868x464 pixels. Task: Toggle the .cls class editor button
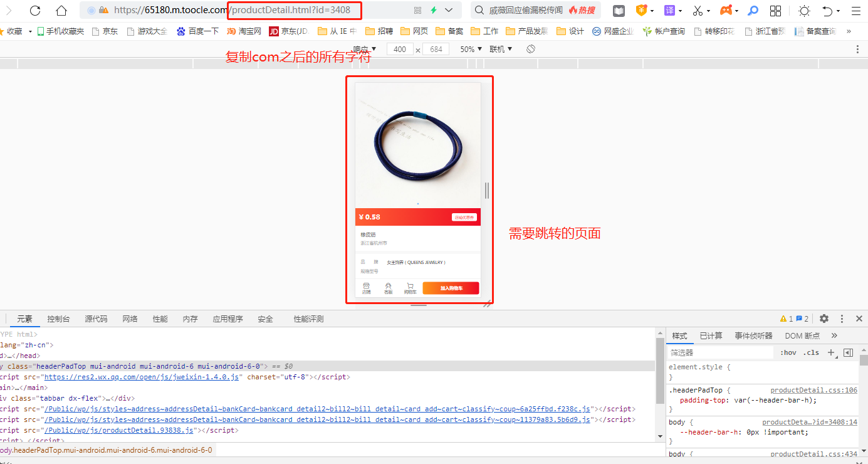[812, 353]
